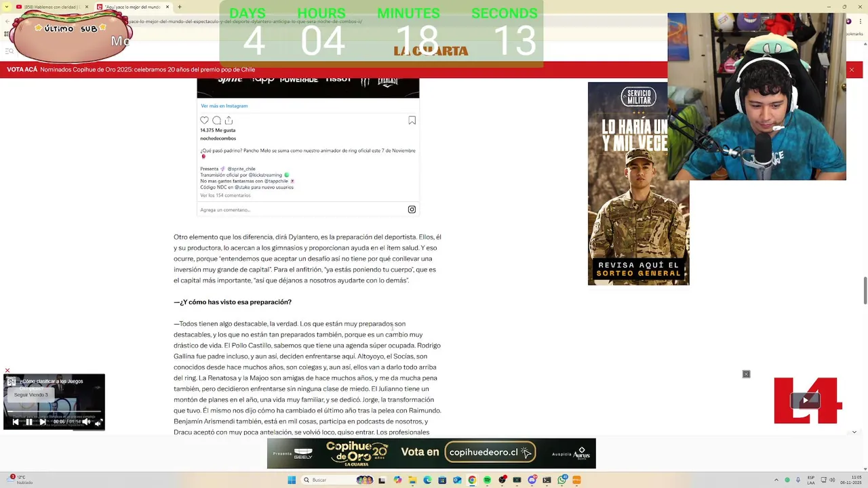Play the red video ad thumbnail
This screenshot has width=868, height=488.
pyautogui.click(x=806, y=401)
